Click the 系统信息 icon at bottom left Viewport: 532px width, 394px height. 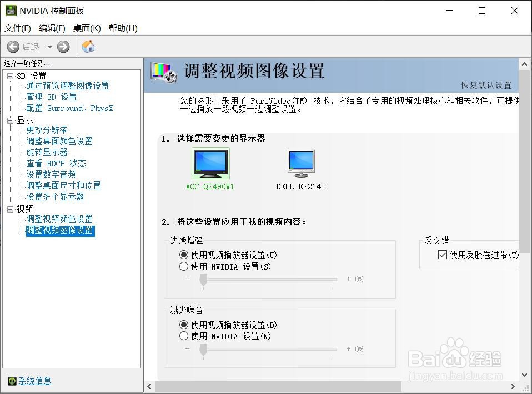[12, 381]
